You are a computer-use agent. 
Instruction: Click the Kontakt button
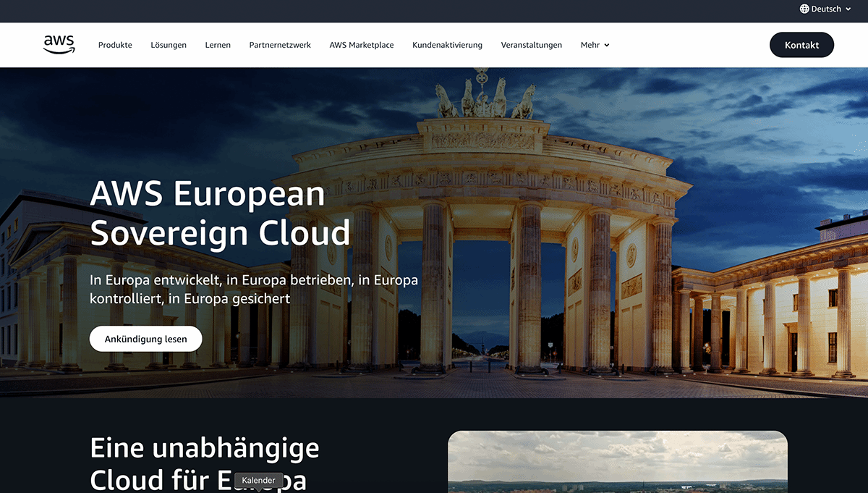click(x=801, y=44)
